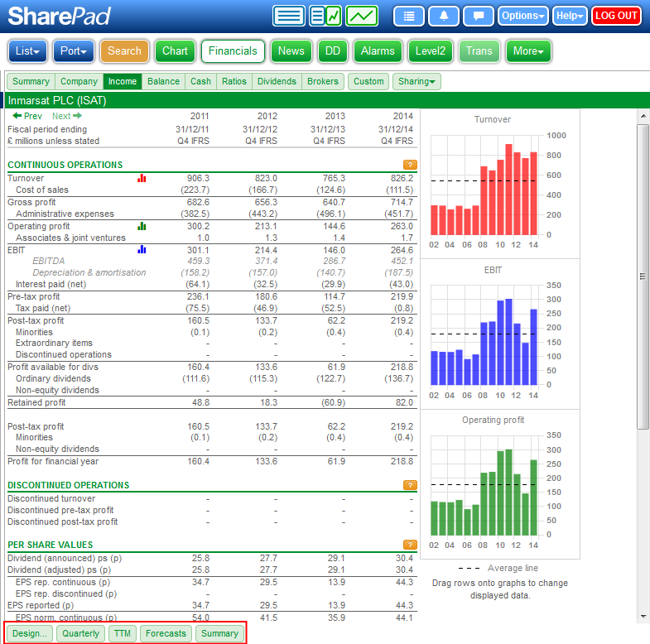
Task: Click the Design... button
Action: pyautogui.click(x=30, y=633)
